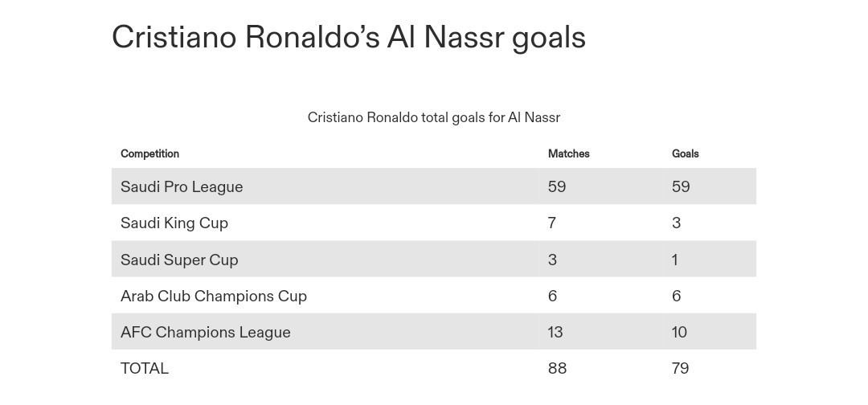Click Saudi King Cup goals value 3
868x405 pixels.
tap(677, 223)
